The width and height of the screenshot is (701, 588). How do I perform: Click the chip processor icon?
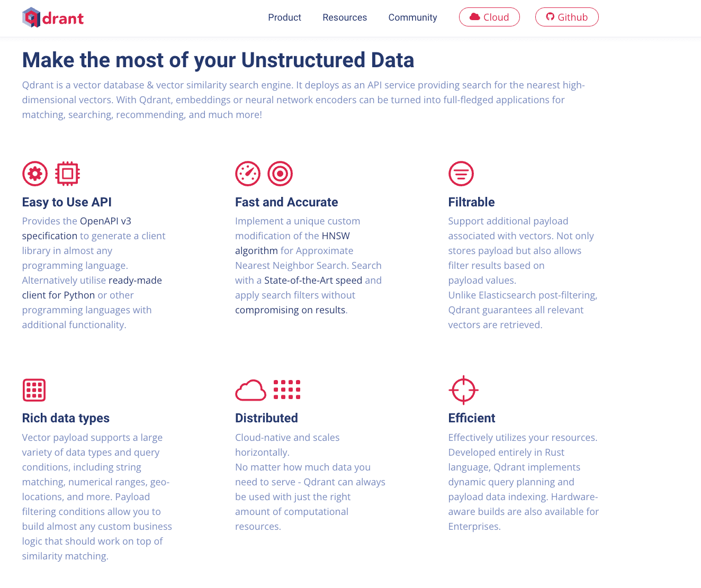click(x=67, y=174)
